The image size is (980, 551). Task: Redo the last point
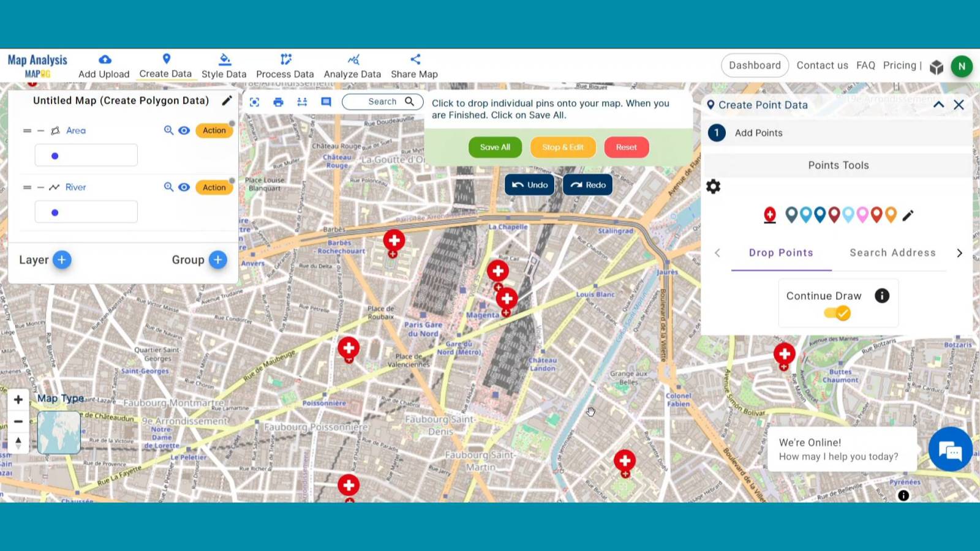pos(588,185)
